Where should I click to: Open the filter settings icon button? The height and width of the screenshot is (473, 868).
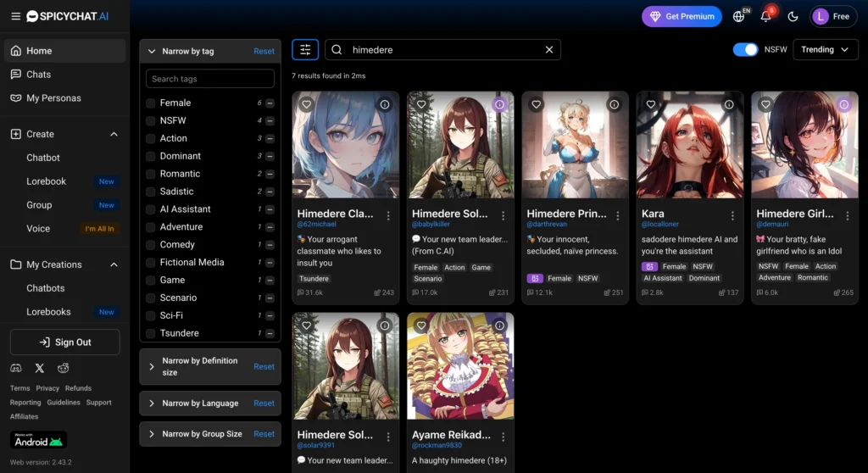click(x=305, y=50)
